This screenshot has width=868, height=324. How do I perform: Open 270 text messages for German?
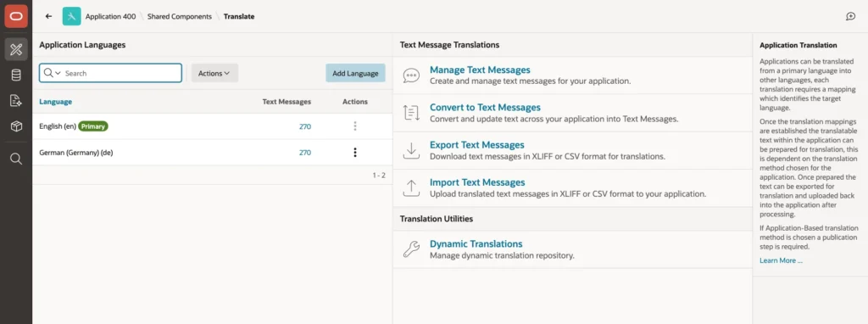click(x=305, y=153)
